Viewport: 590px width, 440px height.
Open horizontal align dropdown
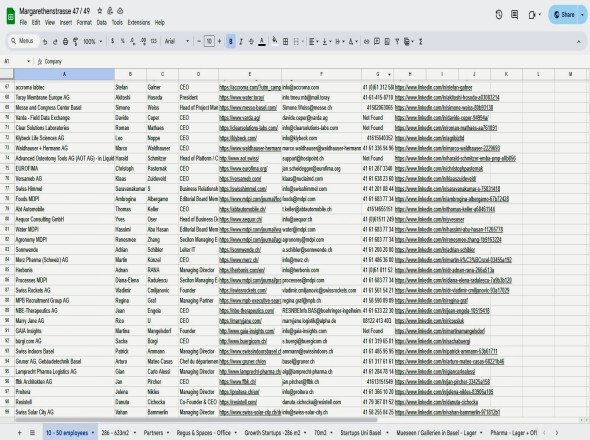point(313,41)
